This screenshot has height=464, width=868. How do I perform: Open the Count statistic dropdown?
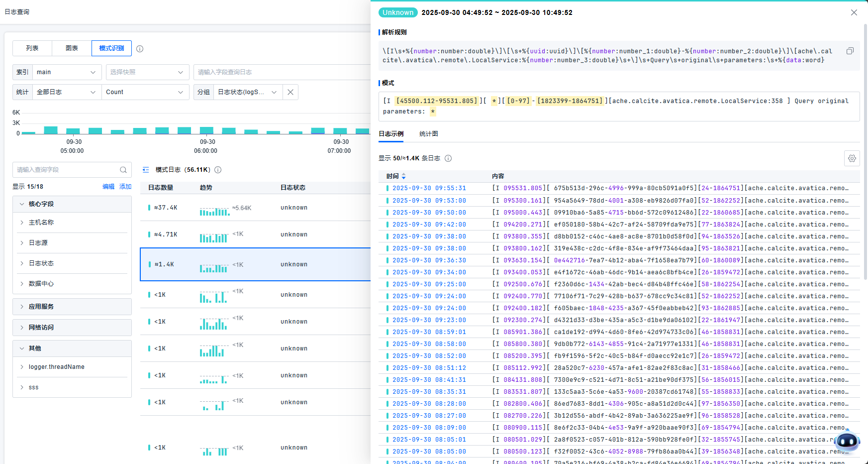pyautogui.click(x=145, y=92)
